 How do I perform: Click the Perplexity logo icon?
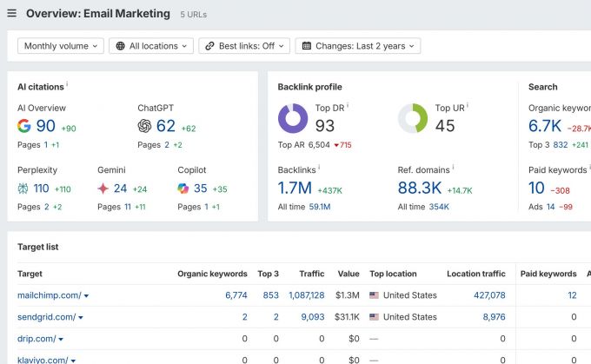(24, 188)
